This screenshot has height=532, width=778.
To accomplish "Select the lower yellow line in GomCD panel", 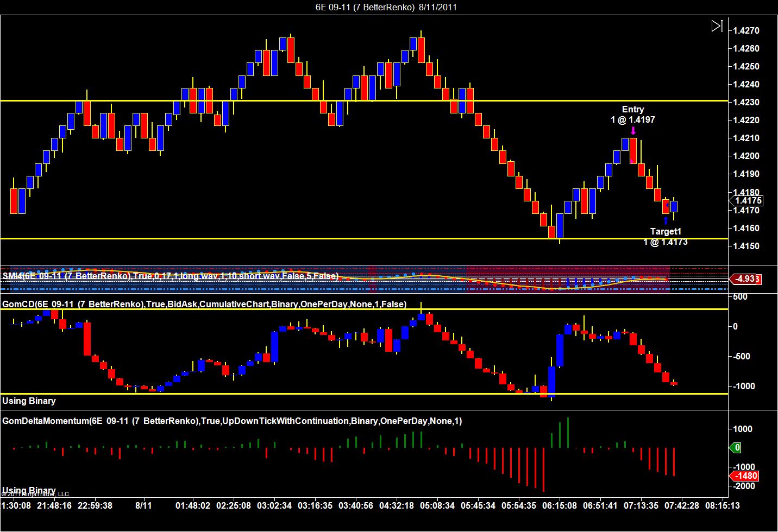I will tap(364, 394).
